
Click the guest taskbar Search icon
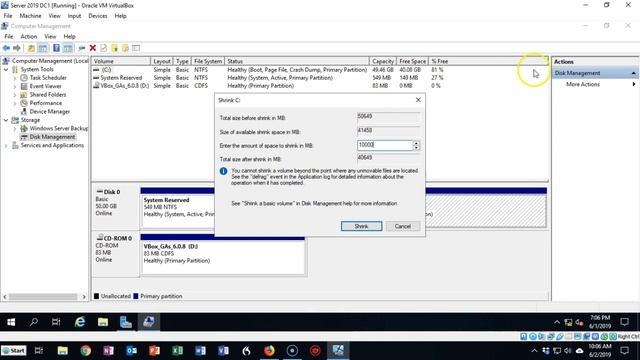34,322
